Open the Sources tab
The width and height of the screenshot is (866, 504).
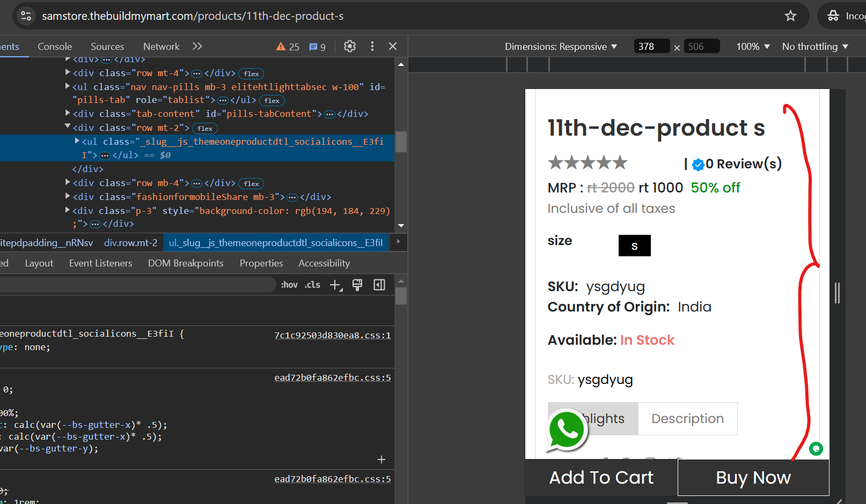pos(107,47)
